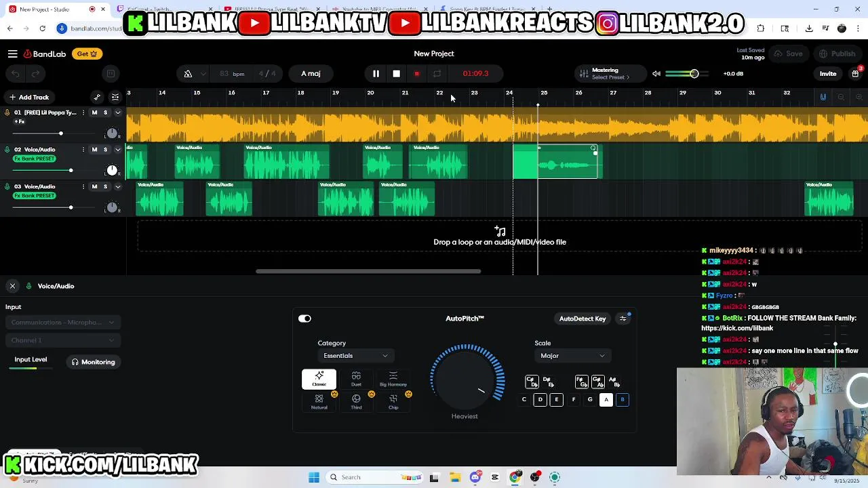The image size is (868, 488).
Task: Toggle the track collapse view icon
Action: point(115,97)
